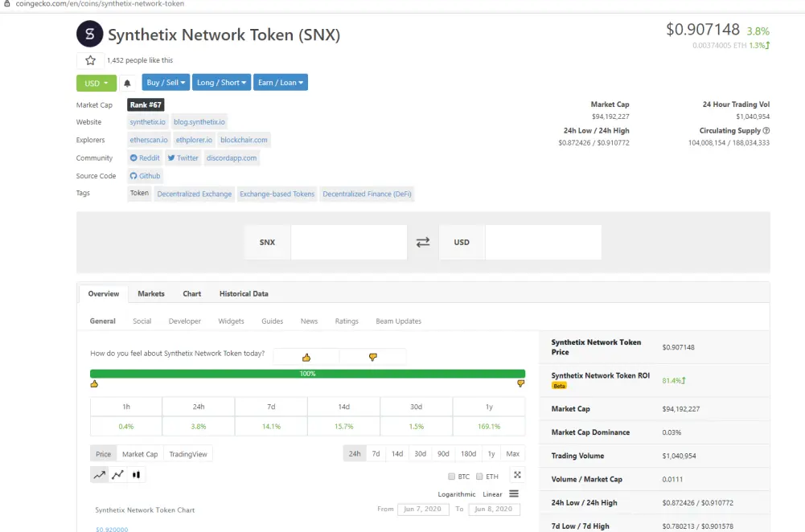Image resolution: width=805 pixels, height=532 pixels.
Task: Open the Developer sub-tab
Action: [x=185, y=321]
